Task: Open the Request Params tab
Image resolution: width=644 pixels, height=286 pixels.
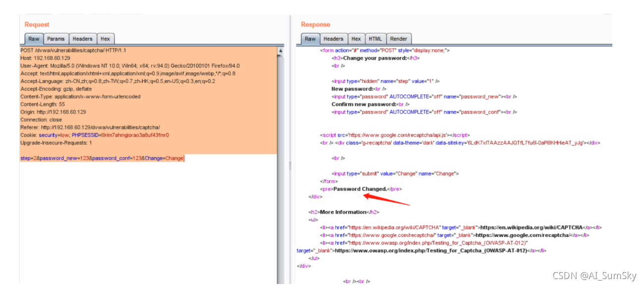Action: 56,39
